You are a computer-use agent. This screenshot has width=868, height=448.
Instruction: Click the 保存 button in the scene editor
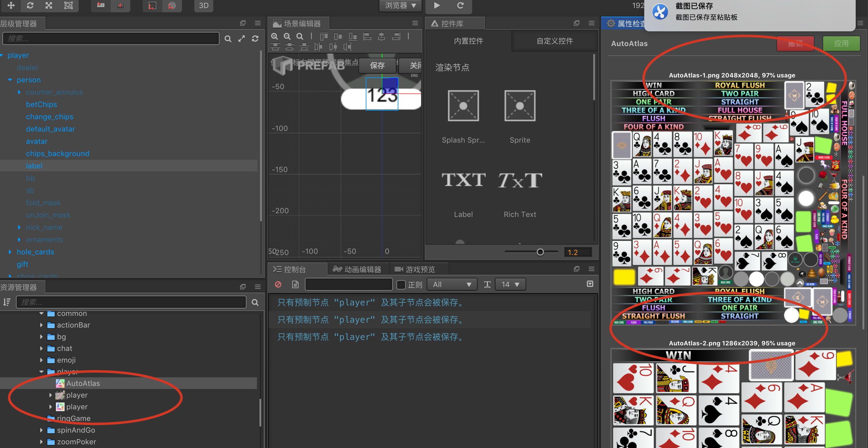click(x=377, y=66)
